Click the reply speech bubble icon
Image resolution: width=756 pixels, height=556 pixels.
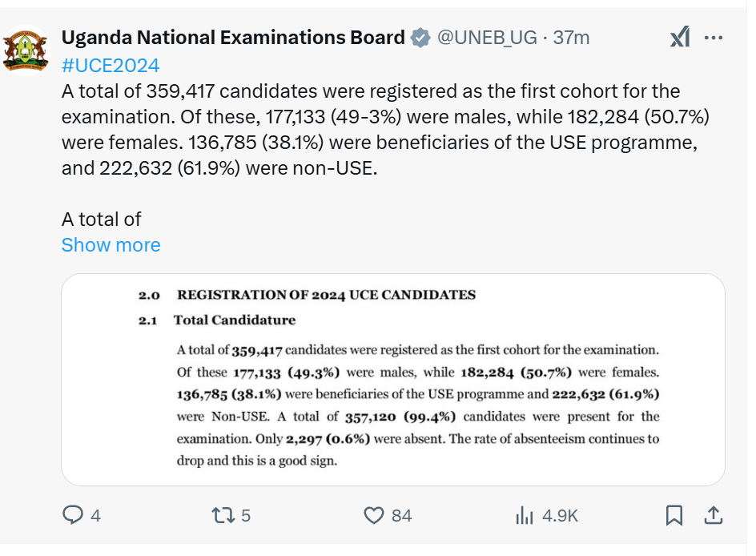[73, 515]
